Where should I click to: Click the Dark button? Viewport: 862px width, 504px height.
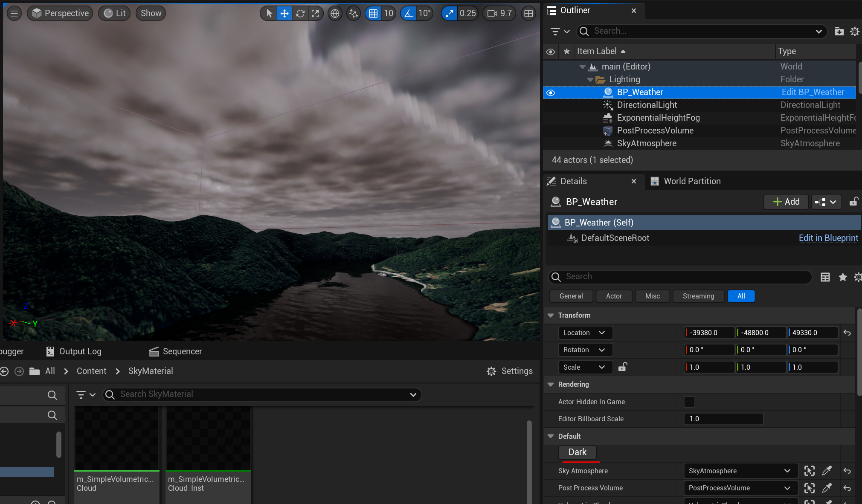(577, 452)
